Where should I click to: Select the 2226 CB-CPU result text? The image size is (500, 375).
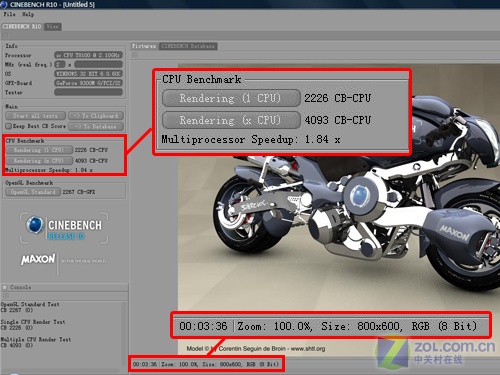click(91, 150)
